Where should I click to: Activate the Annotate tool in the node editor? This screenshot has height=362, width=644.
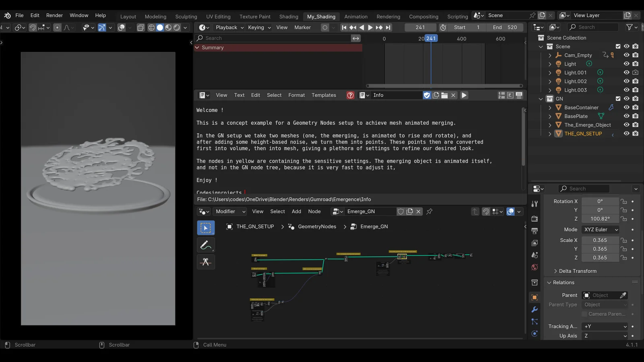[206, 245]
